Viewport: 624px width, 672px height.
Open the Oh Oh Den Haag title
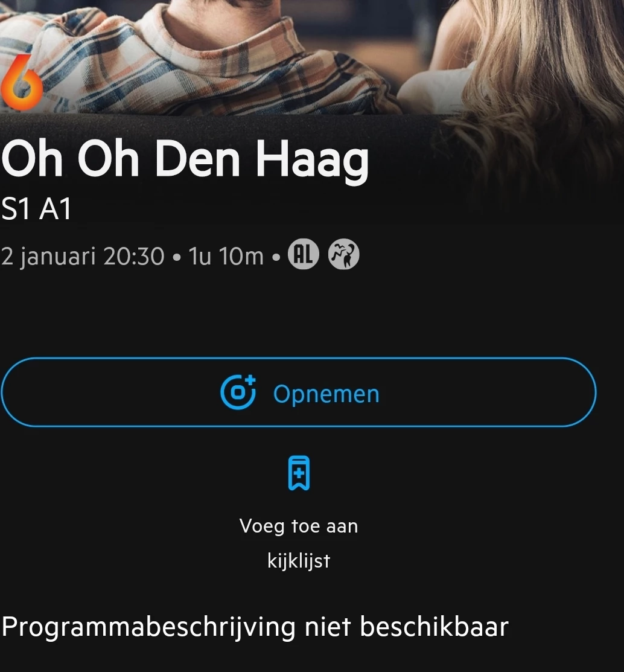(185, 159)
